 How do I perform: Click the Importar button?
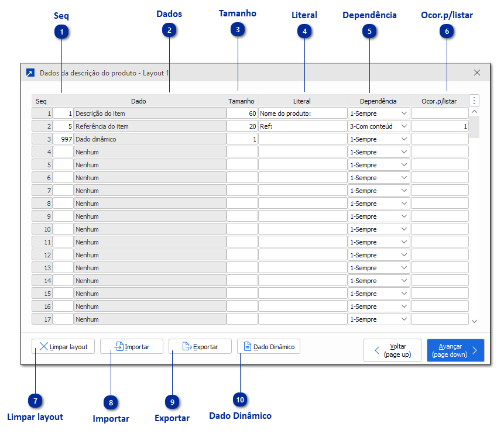(x=132, y=346)
